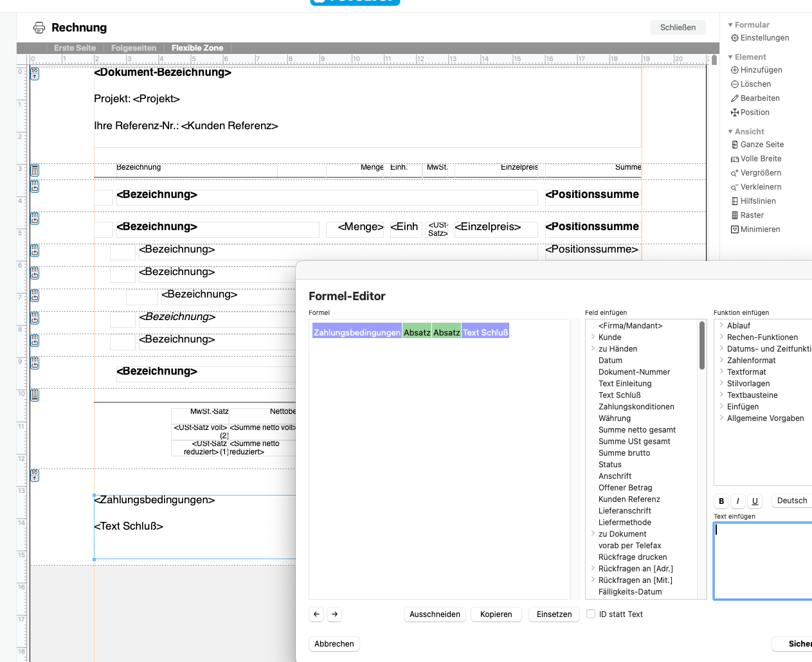Collapse the Ansicht sidebar section
Image resolution: width=812 pixels, height=662 pixels.
click(x=730, y=132)
